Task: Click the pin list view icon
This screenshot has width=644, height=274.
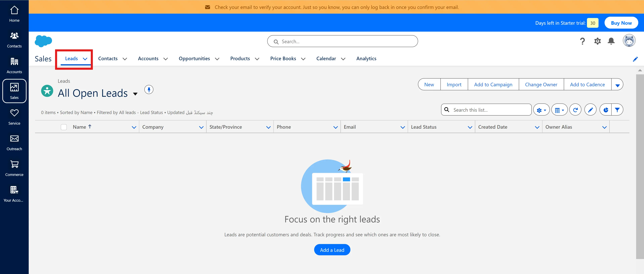Action: pyautogui.click(x=149, y=90)
